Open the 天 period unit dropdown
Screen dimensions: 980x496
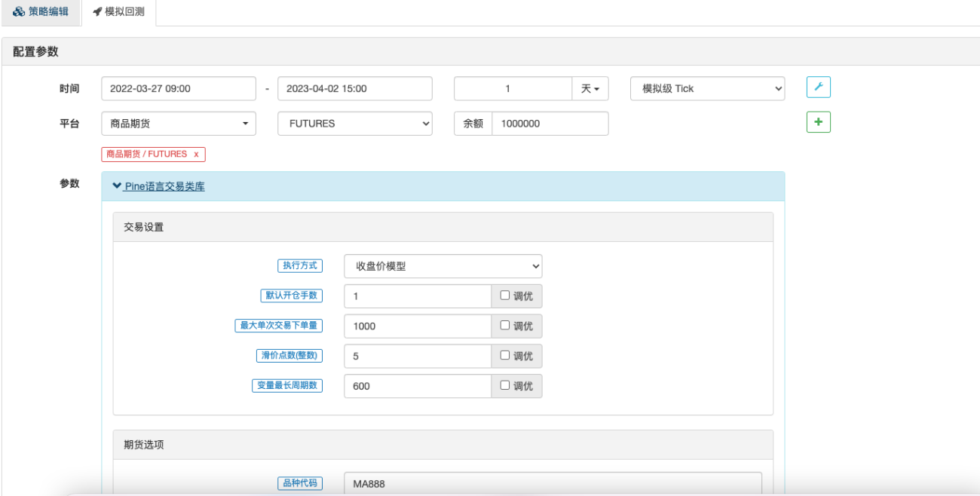click(590, 88)
